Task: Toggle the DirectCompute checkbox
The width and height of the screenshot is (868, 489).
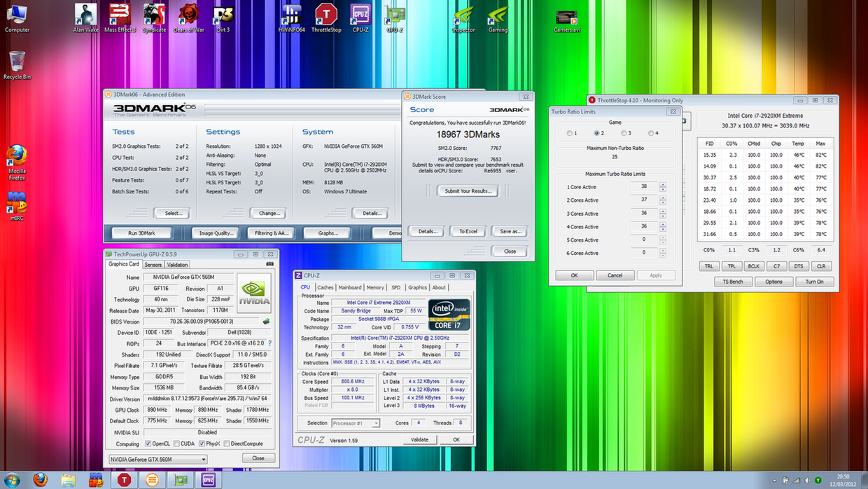Action: [x=227, y=443]
